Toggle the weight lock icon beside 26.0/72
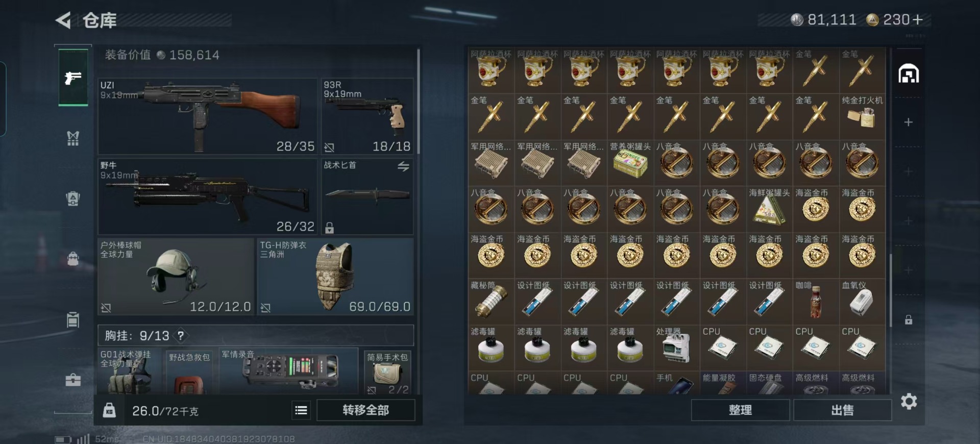Image resolution: width=980 pixels, height=444 pixels. tap(109, 410)
